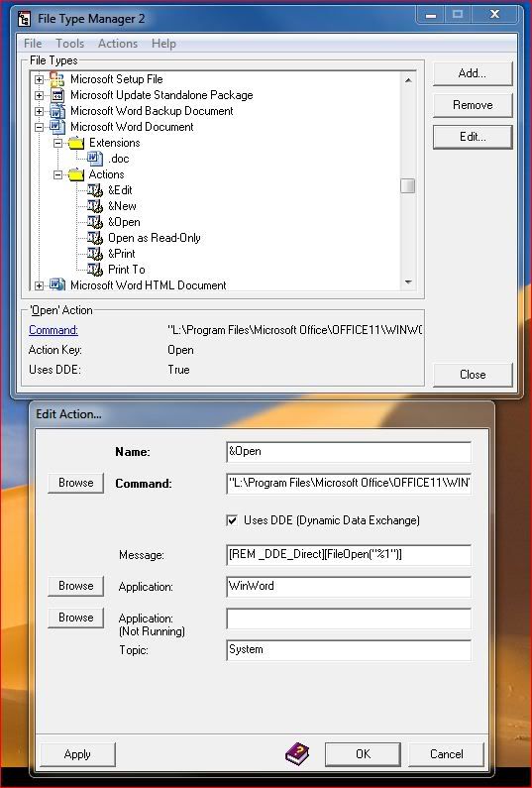Click the Topic field containing System
Image resolution: width=532 pixels, height=788 pixels.
pyautogui.click(x=349, y=650)
